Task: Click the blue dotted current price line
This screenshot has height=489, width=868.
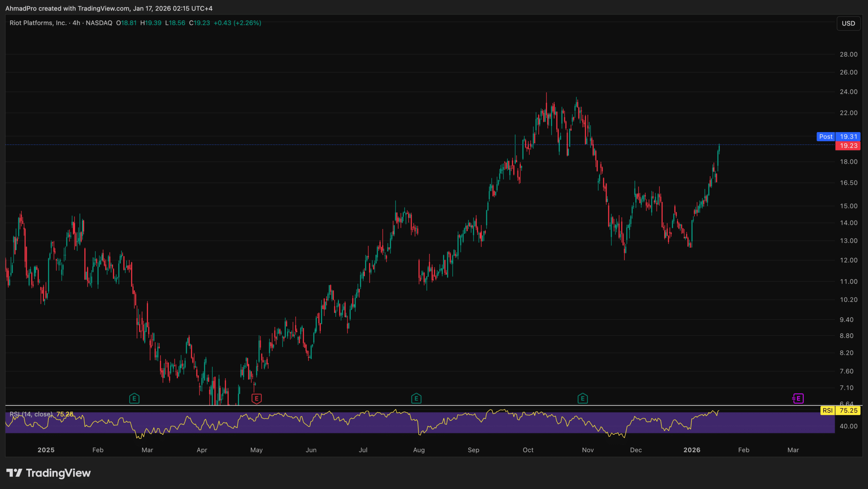Action: (x=339, y=145)
